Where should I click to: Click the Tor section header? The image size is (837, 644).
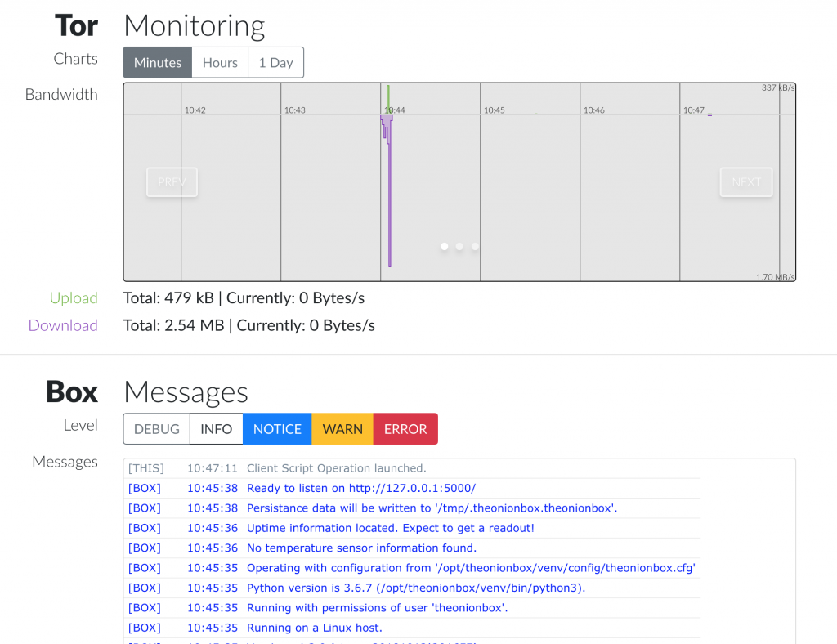[x=76, y=25]
